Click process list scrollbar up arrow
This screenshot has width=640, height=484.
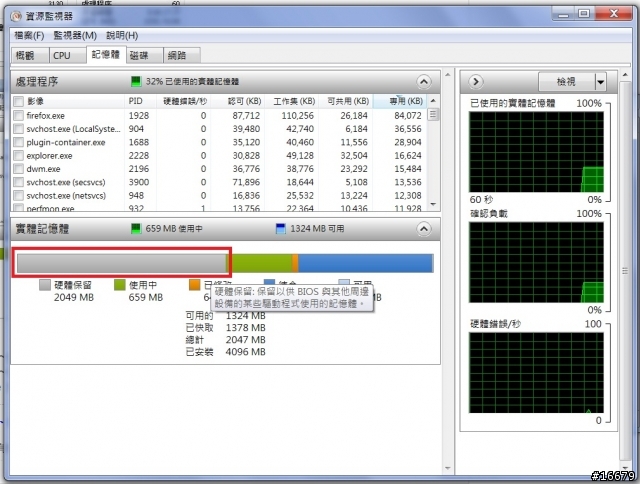(x=433, y=101)
